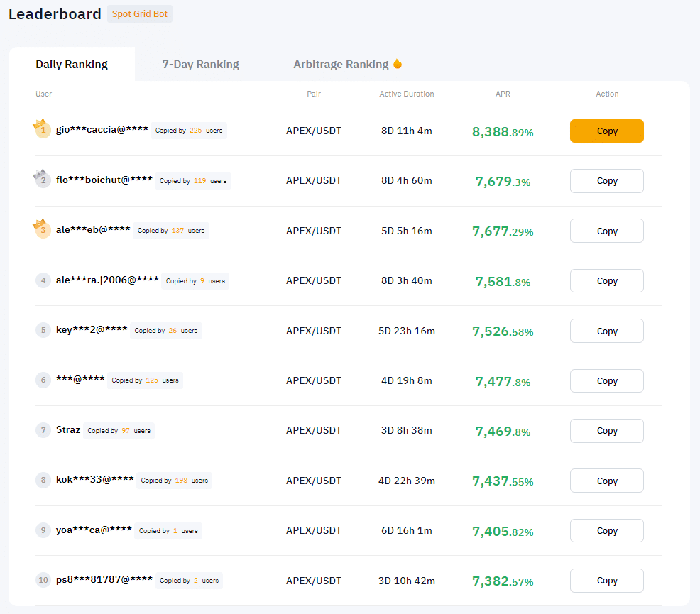Click the gold first-place rank medal

coord(43,130)
